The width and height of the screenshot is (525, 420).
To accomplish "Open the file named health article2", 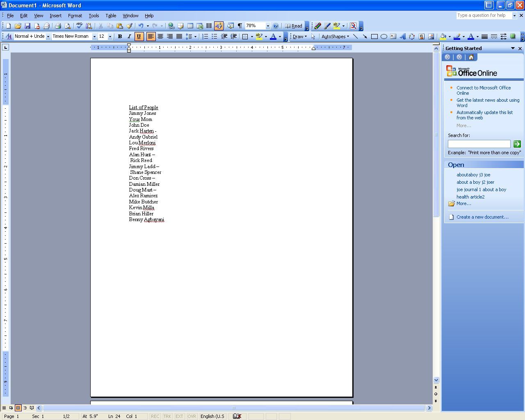I will coord(470,197).
